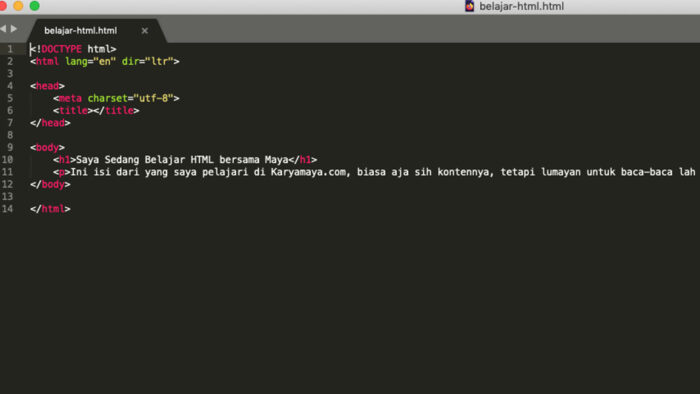Screen dimensions: 700x394
Task: Click the belajar-html.html window title text
Action: click(x=521, y=6)
